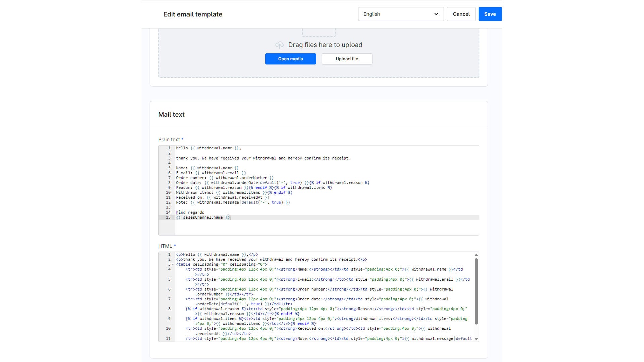Click Edit email template title
This screenshot has height=362, width=644.
[x=193, y=14]
